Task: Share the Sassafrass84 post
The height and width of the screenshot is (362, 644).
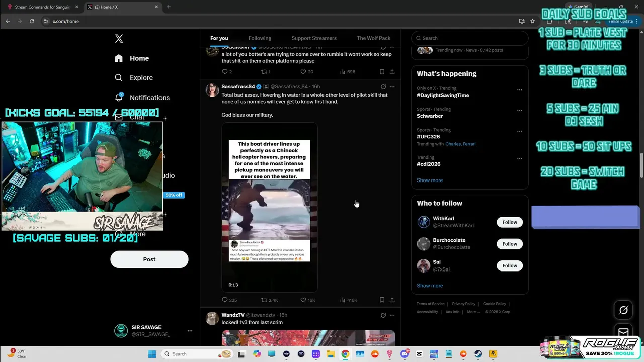Action: [x=392, y=300]
